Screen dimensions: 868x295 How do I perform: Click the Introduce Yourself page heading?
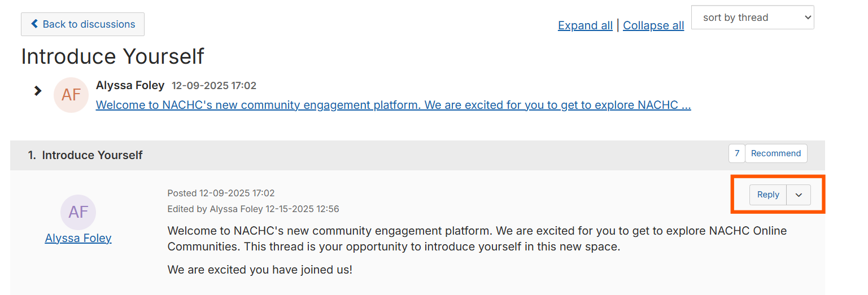112,56
